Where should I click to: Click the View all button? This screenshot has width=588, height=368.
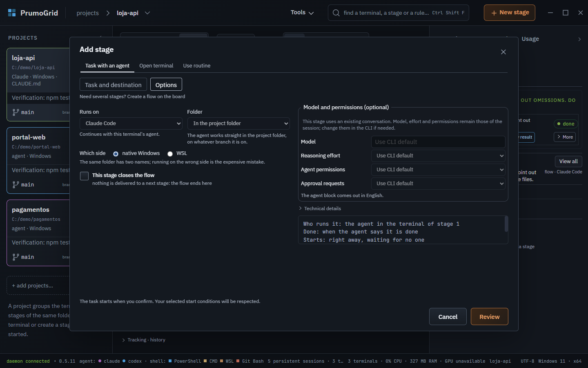click(568, 161)
